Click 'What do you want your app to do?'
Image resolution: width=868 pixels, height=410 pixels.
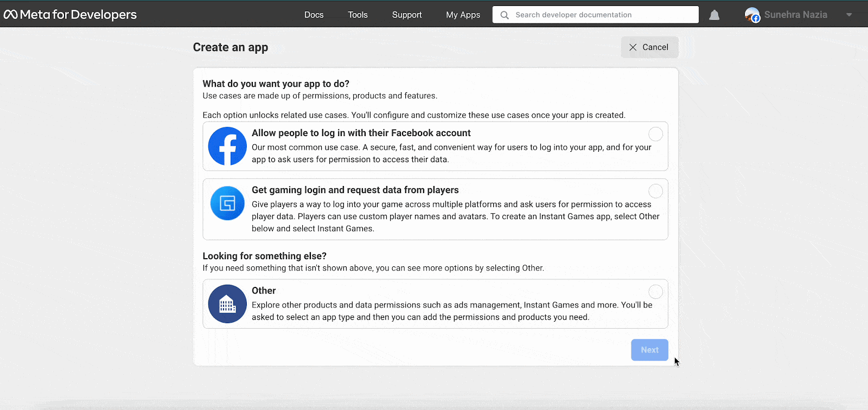pyautogui.click(x=276, y=84)
